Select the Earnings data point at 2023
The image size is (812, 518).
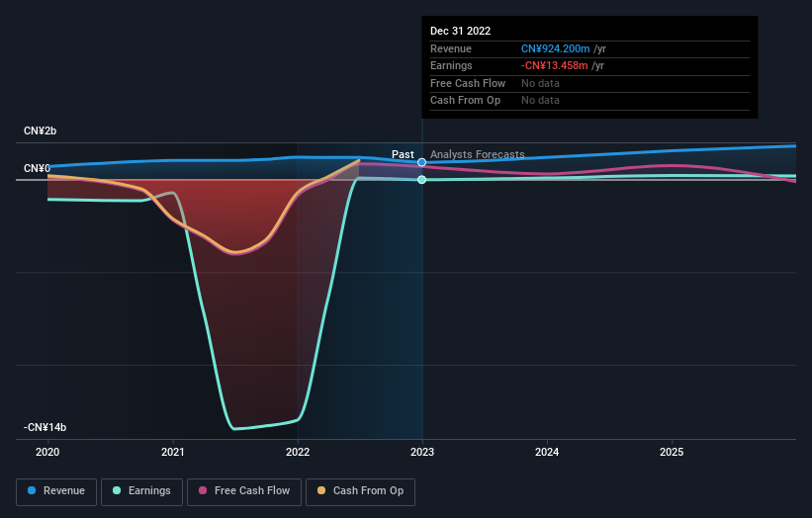(422, 180)
